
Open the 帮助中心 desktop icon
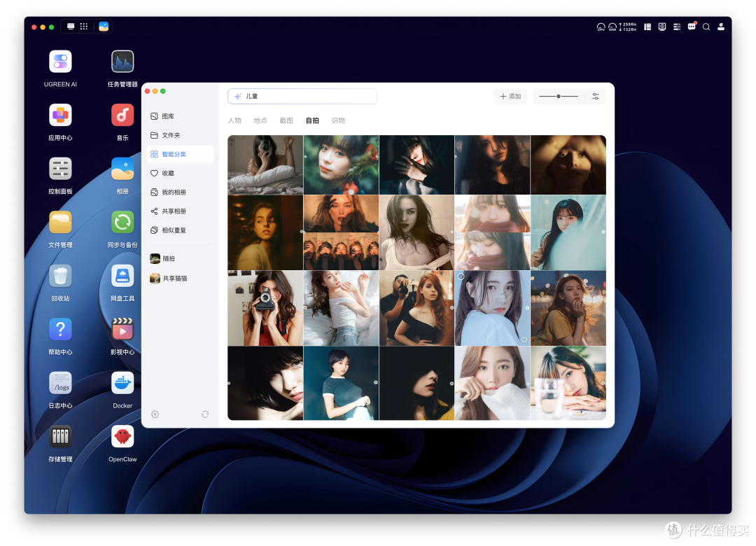(x=60, y=330)
